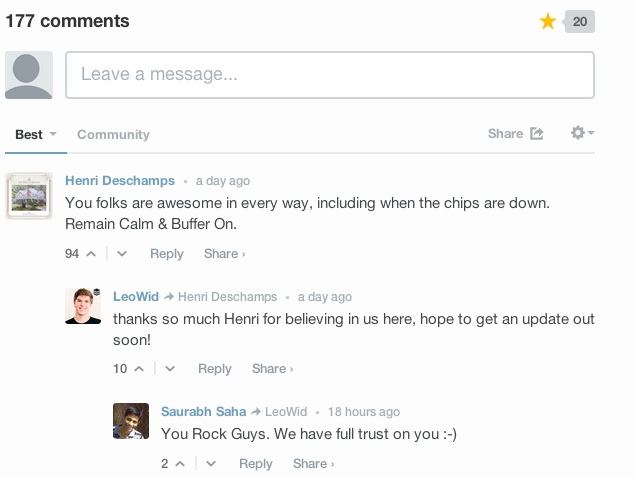
Task: Open Saurabh Saha's profile link
Action: point(203,411)
